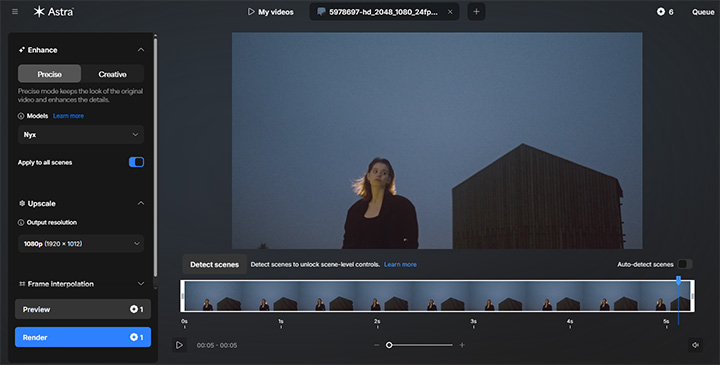The height and width of the screenshot is (365, 720).
Task: Open the 1080p output resolution dropdown
Action: tap(81, 244)
